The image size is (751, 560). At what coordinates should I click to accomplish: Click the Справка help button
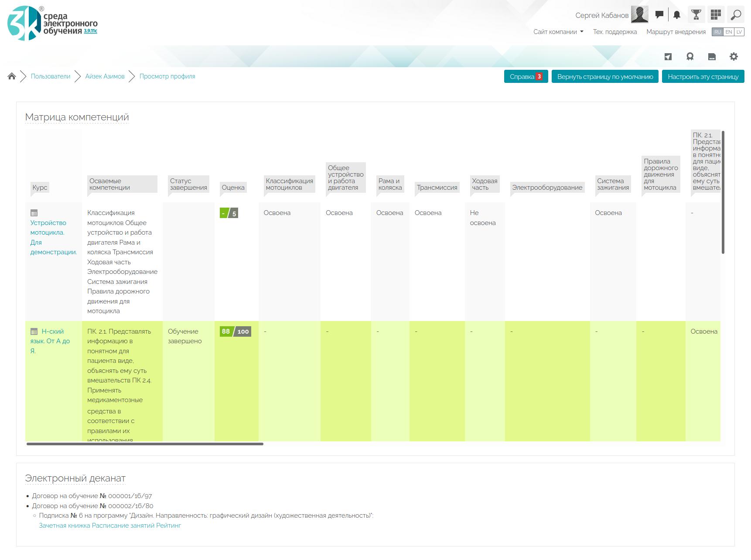526,76
